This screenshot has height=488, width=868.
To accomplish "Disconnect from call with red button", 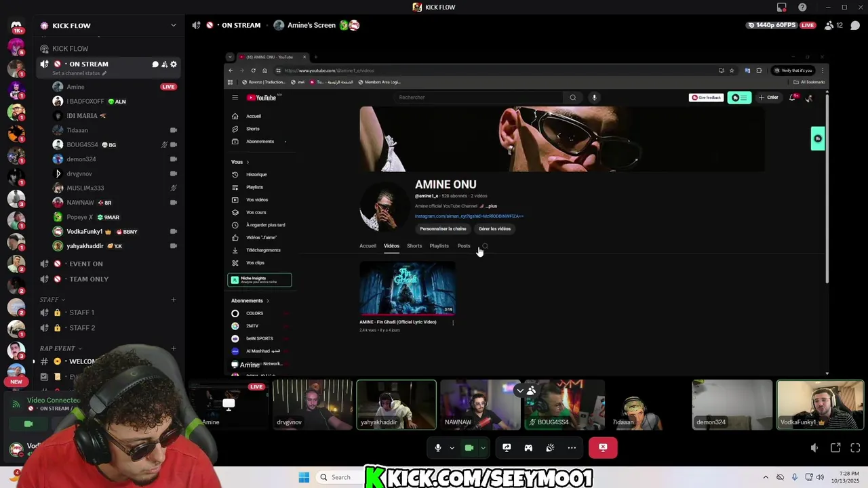I will pyautogui.click(x=603, y=447).
